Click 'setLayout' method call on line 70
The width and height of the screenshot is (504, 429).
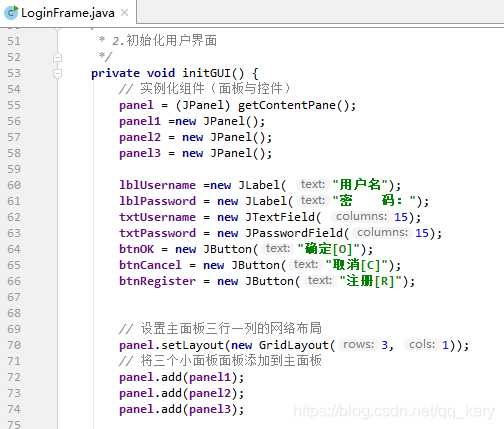click(x=193, y=345)
